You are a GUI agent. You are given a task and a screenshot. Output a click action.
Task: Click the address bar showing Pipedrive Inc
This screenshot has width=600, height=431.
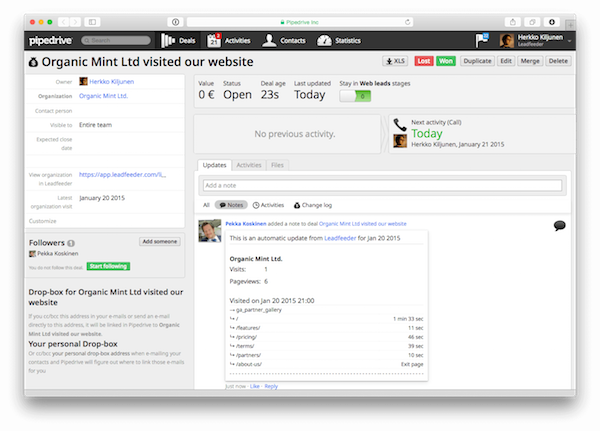[x=300, y=22]
